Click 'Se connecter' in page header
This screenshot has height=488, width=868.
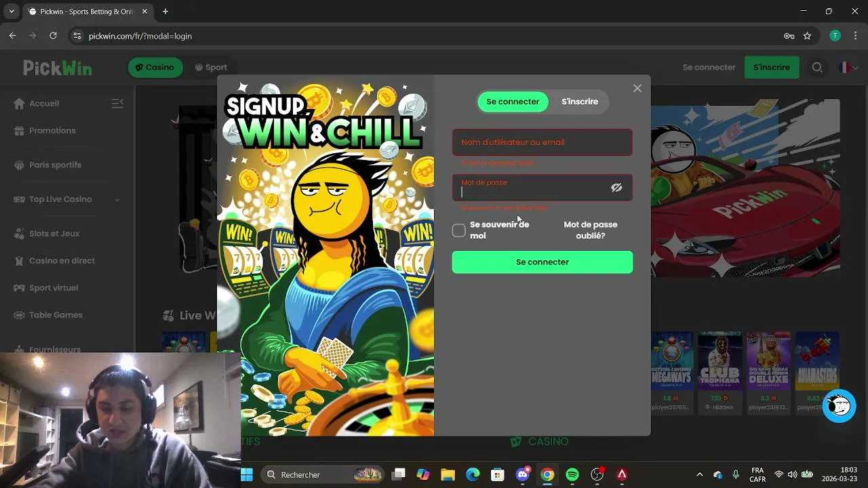709,67
